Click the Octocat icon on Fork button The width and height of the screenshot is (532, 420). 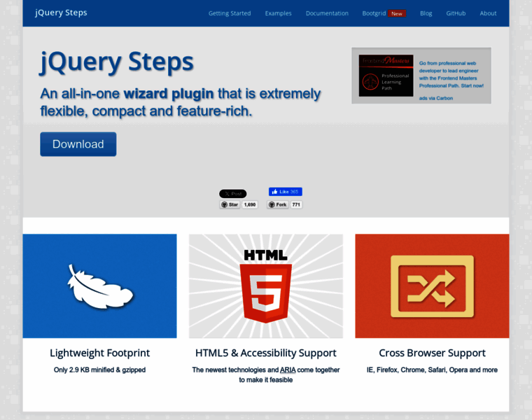click(x=272, y=204)
